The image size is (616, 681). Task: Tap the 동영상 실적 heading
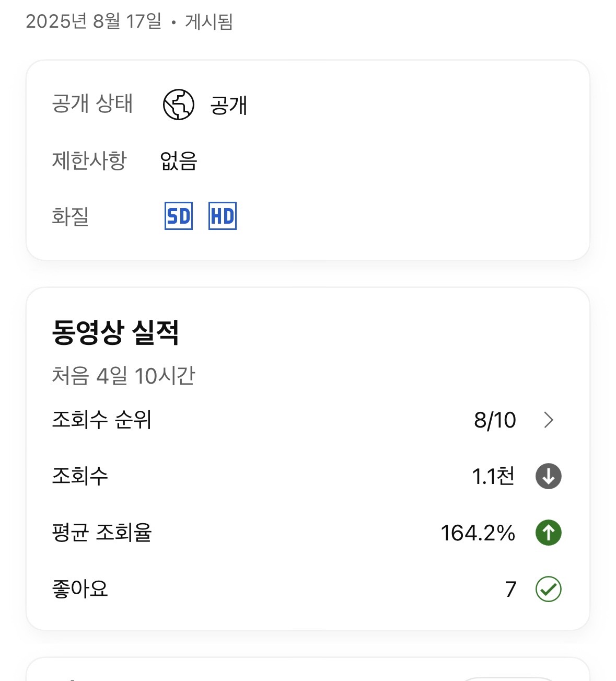click(115, 332)
